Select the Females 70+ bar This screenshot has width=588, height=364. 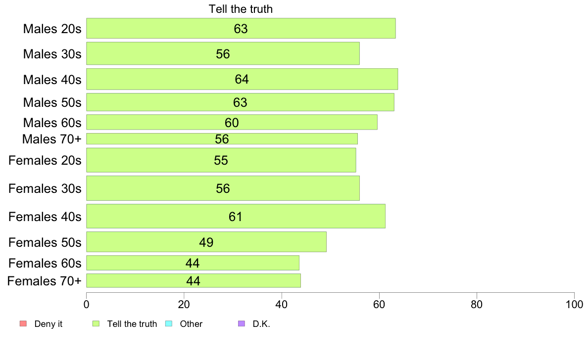(x=194, y=280)
